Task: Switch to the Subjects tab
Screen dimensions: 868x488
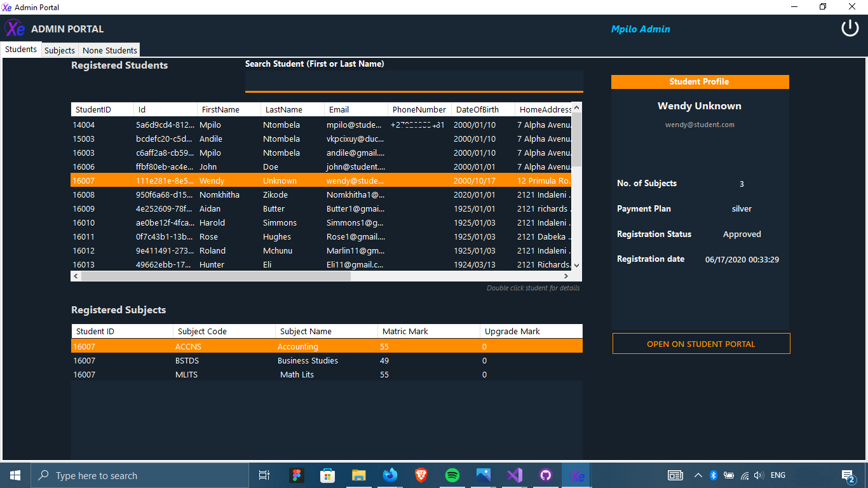Action: tap(60, 50)
